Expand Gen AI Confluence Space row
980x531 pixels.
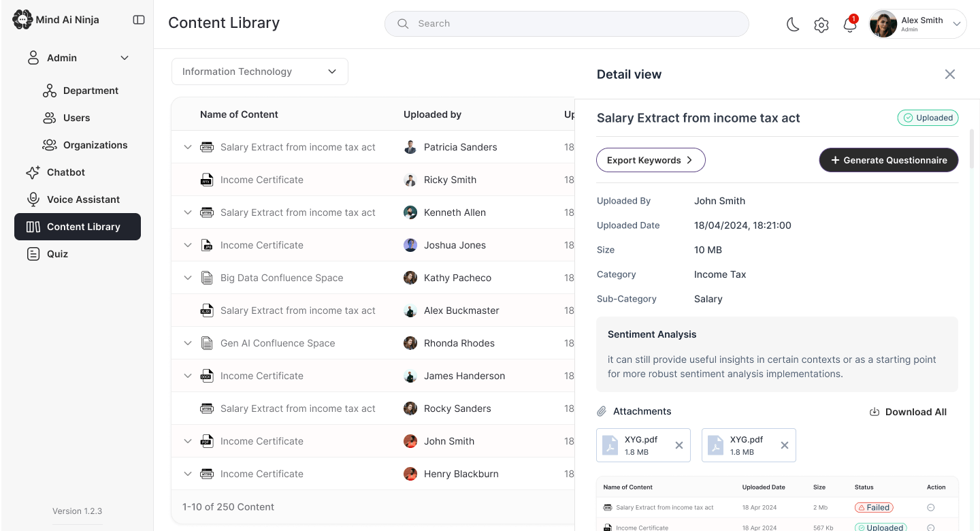188,343
